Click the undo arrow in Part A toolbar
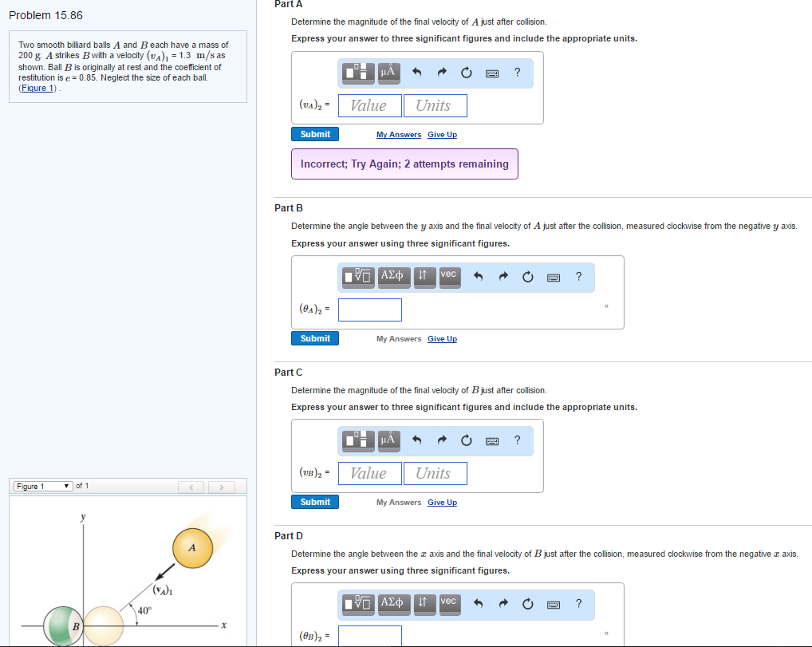 point(416,72)
